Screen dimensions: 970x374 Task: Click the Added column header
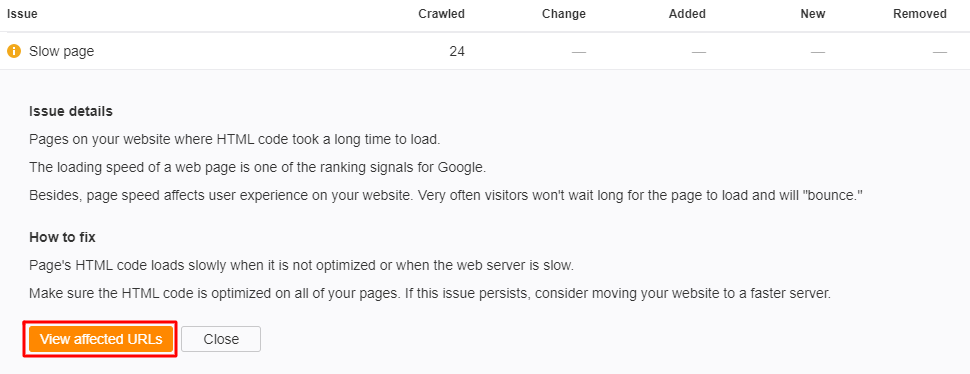tap(687, 14)
